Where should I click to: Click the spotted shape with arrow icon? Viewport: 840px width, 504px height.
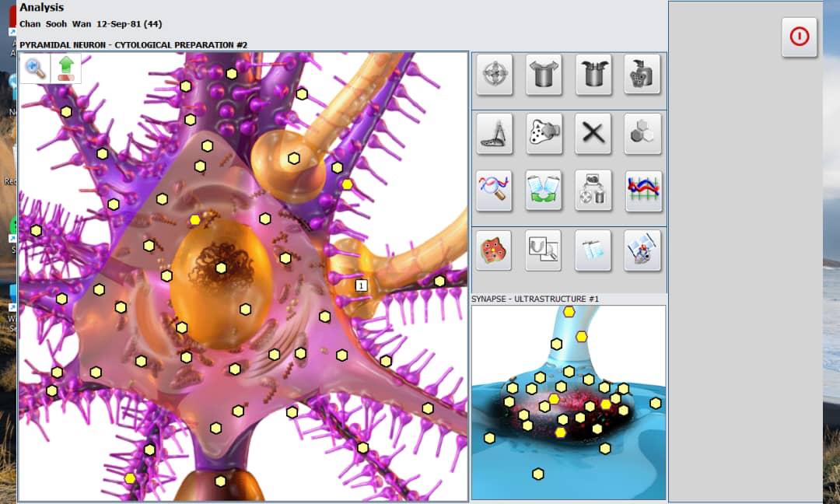[x=543, y=133]
